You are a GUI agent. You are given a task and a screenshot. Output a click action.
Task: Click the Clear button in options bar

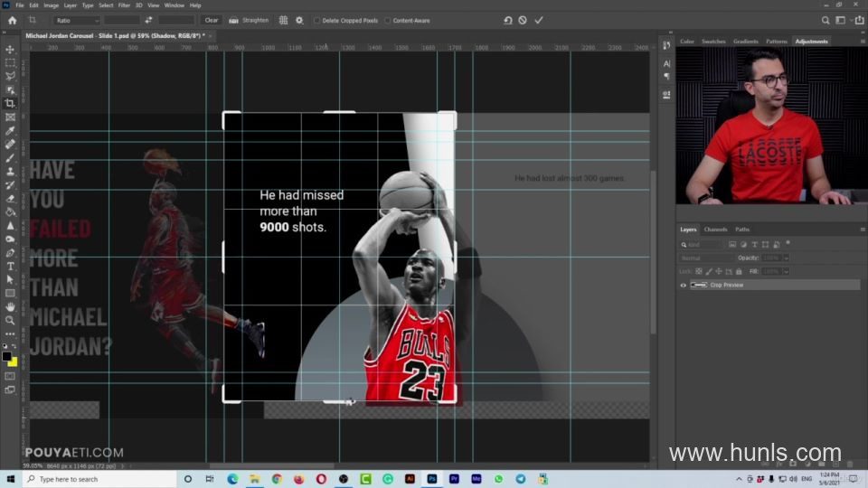tap(212, 21)
